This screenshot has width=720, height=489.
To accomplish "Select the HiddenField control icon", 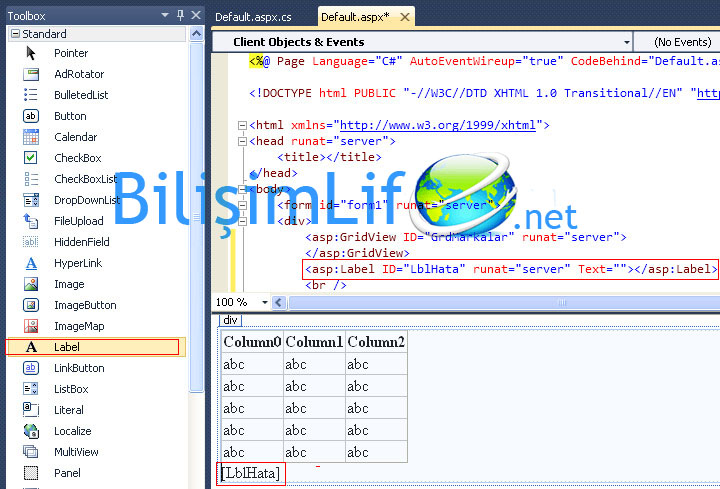I will [x=31, y=242].
